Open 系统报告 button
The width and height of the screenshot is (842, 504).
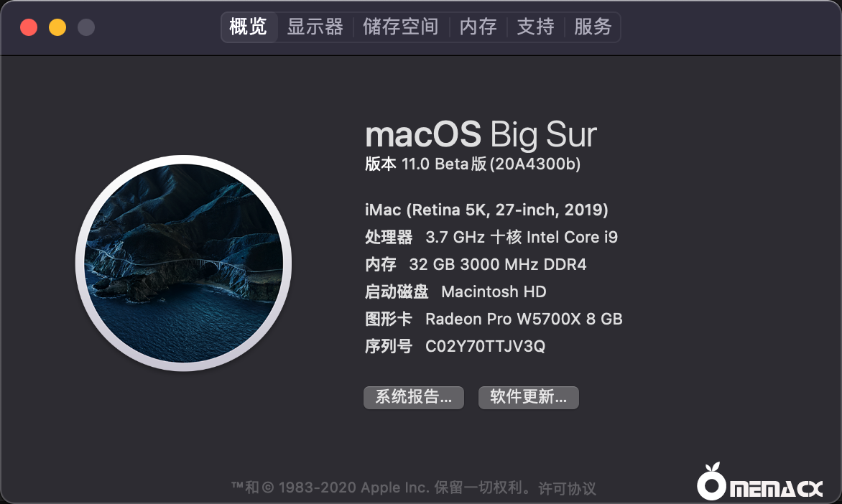[x=414, y=397]
